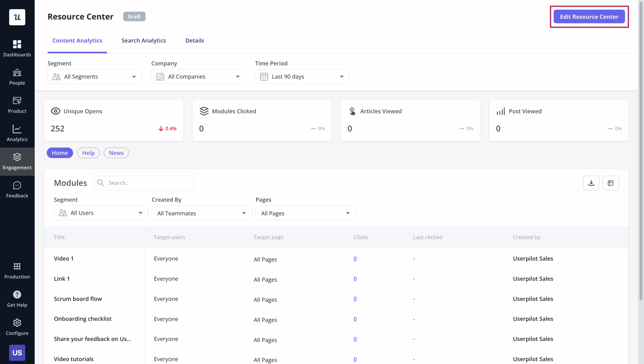644x364 pixels.
Task: Switch to Search Analytics tab
Action: tap(144, 41)
